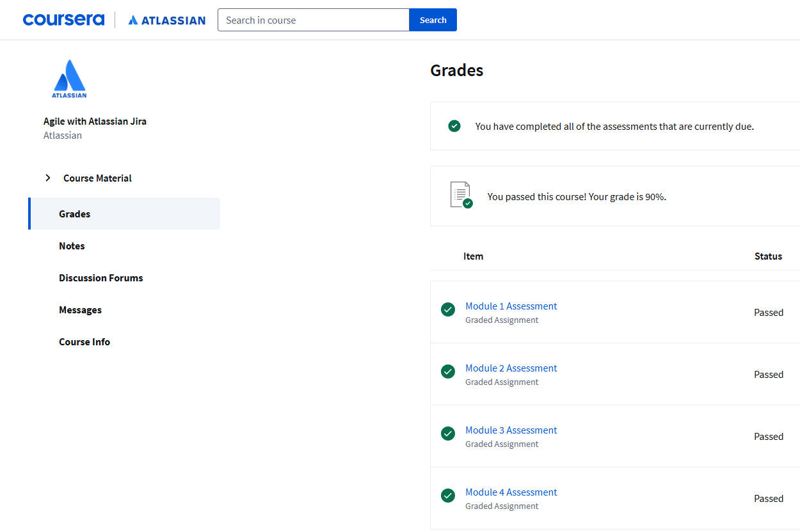This screenshot has width=800, height=532.
Task: Click the green check beside Module 2 Assessment
Action: click(448, 372)
